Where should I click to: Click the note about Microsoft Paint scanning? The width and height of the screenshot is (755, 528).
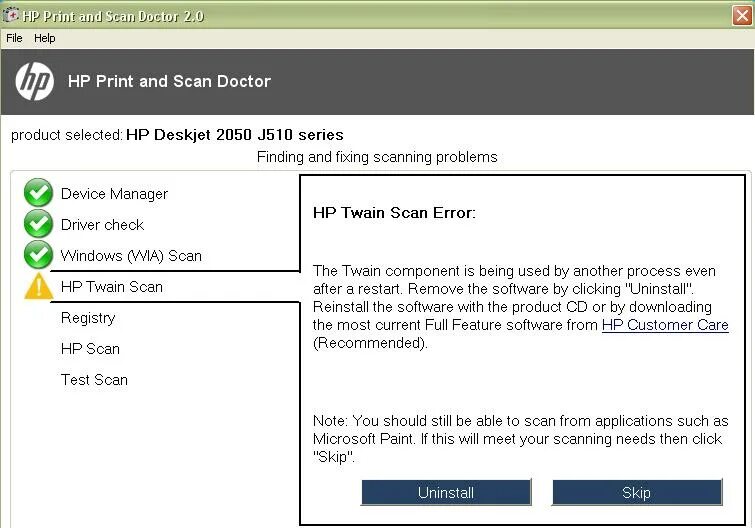click(x=521, y=439)
